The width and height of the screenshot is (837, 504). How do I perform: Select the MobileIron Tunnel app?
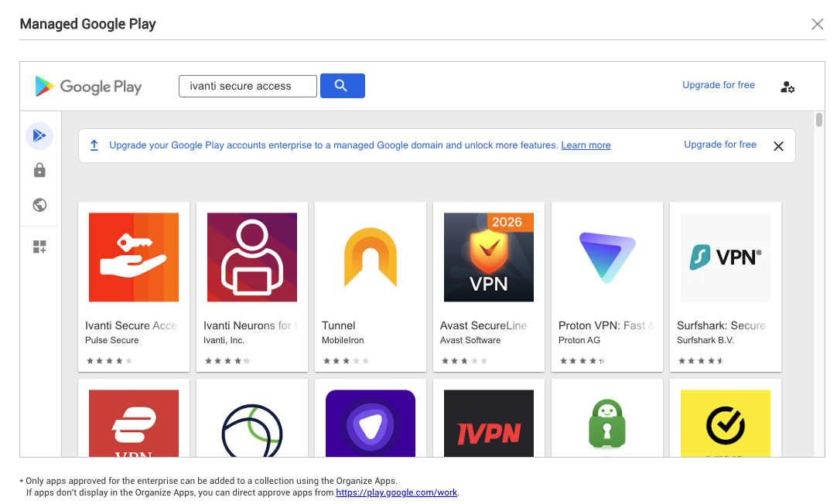371,286
